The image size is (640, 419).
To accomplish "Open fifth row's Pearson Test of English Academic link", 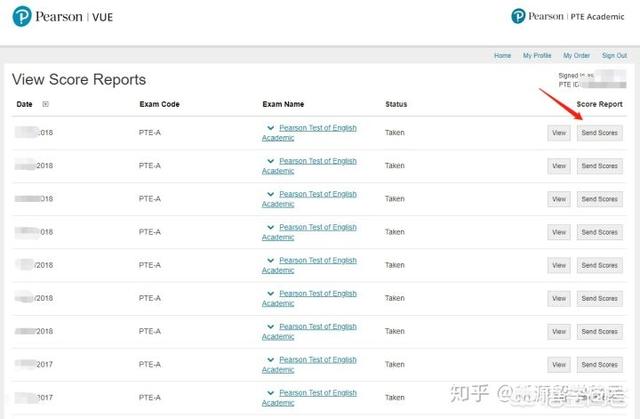I will (318, 260).
